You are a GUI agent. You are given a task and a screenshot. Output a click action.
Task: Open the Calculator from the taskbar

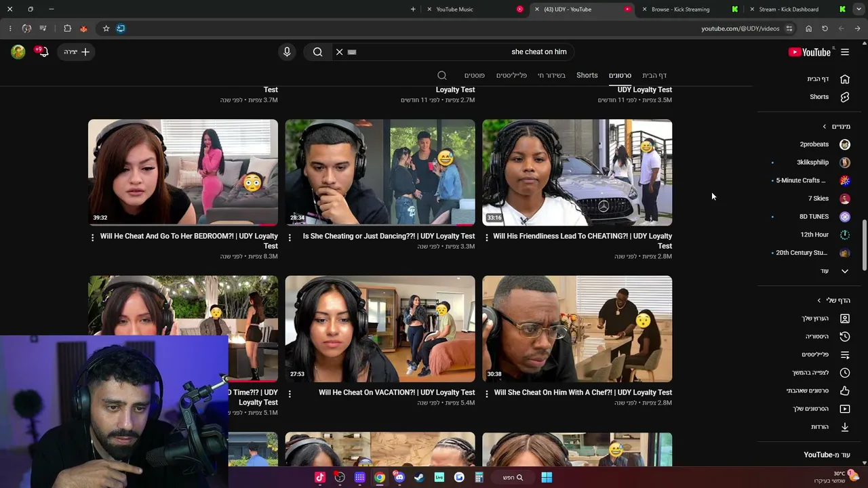(479, 477)
